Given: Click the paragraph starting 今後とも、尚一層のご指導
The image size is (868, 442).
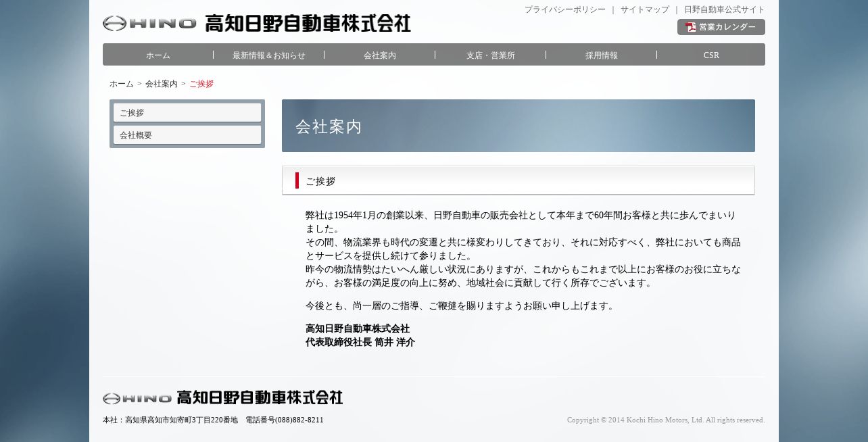Looking at the screenshot, I should click(462, 306).
